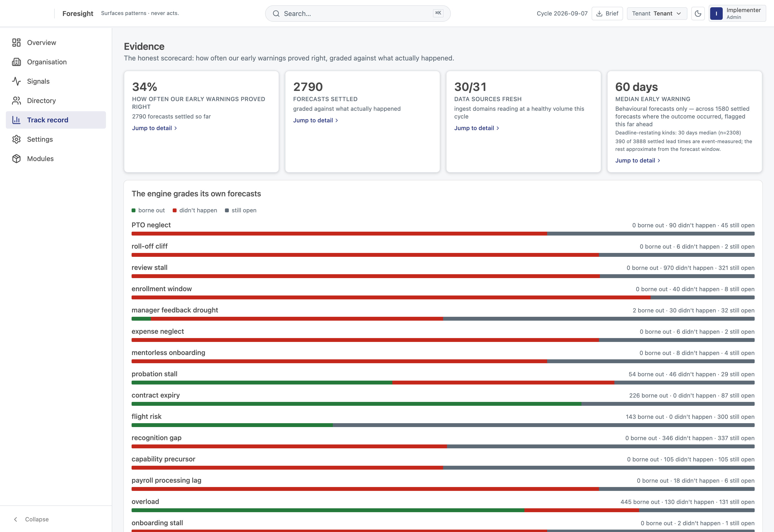Focus the Search input field
774x532 pixels.
(x=358, y=14)
